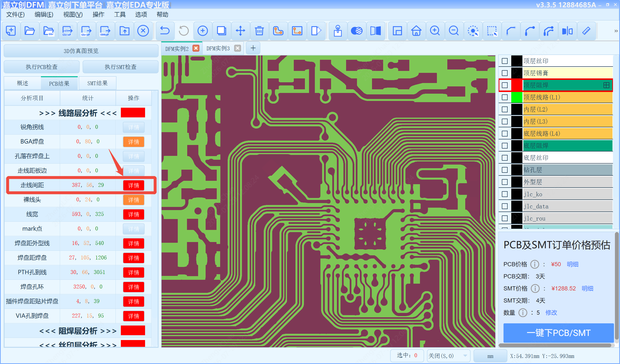Click the circled X close-file icon
Viewport: 620px width, 364px height.
click(143, 31)
